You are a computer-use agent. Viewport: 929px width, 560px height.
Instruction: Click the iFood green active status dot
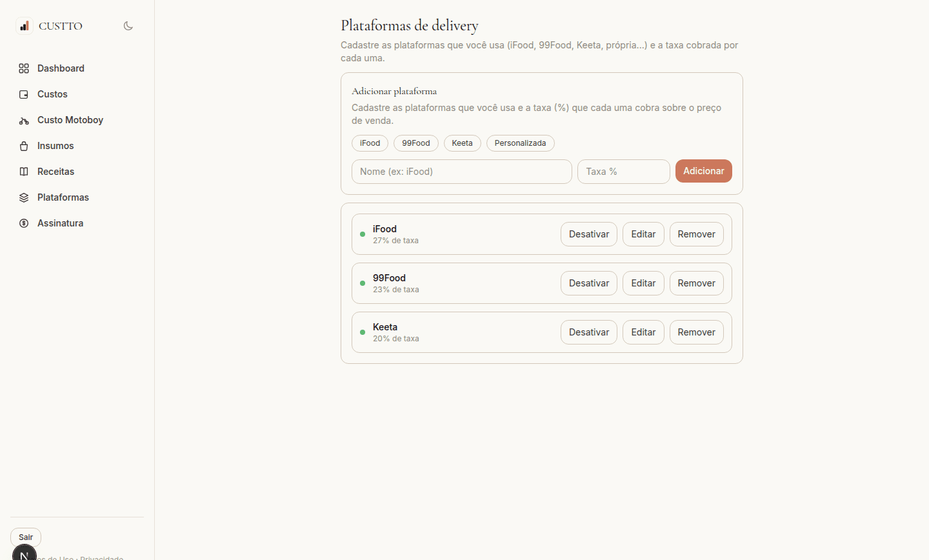pos(363,234)
